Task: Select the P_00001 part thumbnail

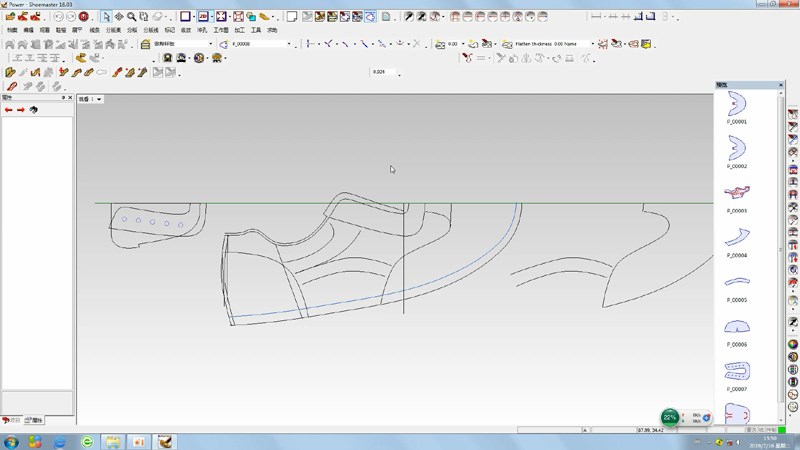Action: point(737,103)
